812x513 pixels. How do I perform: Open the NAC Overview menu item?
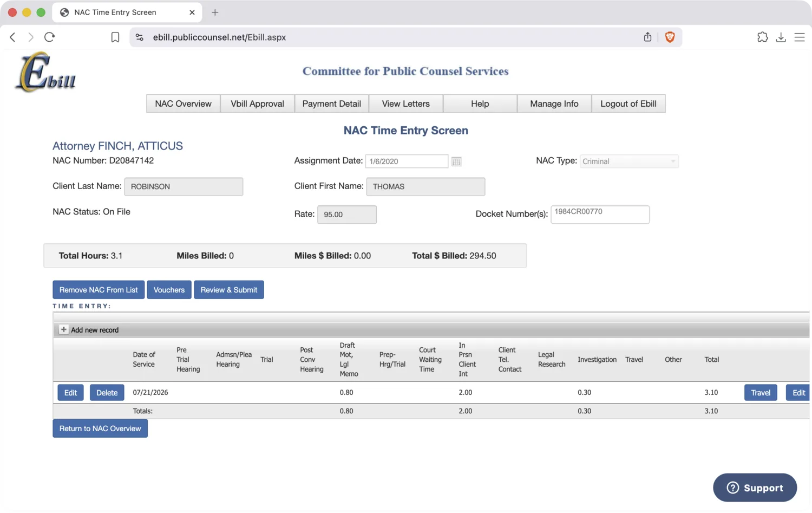pos(183,103)
